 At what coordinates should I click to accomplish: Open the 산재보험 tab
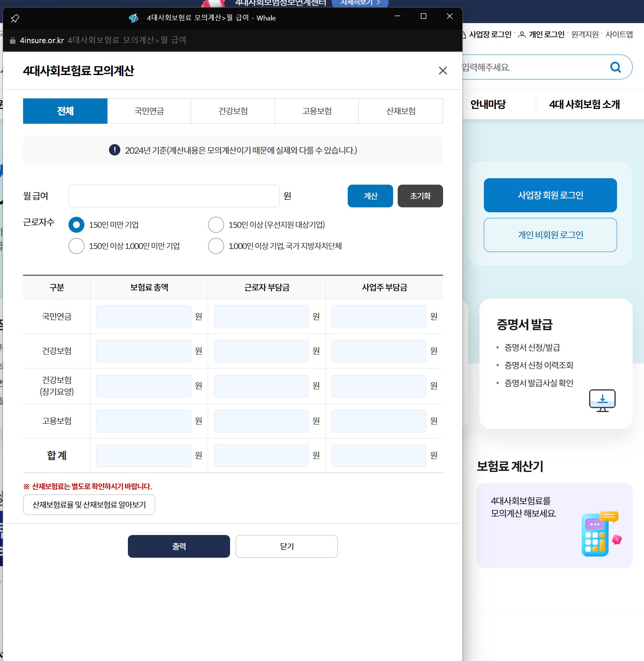tap(400, 111)
